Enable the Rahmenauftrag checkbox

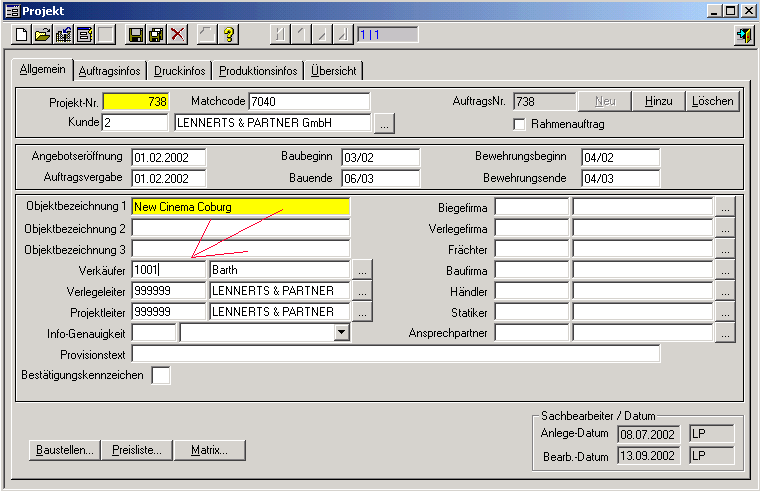click(519, 124)
